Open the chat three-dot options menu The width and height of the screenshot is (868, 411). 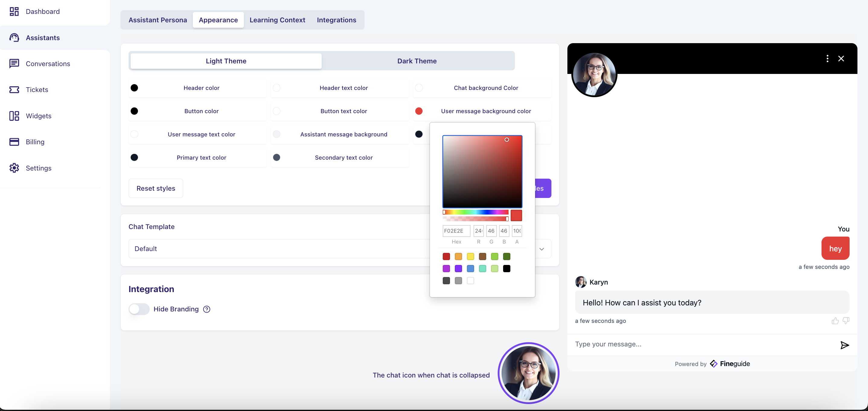pyautogui.click(x=827, y=59)
